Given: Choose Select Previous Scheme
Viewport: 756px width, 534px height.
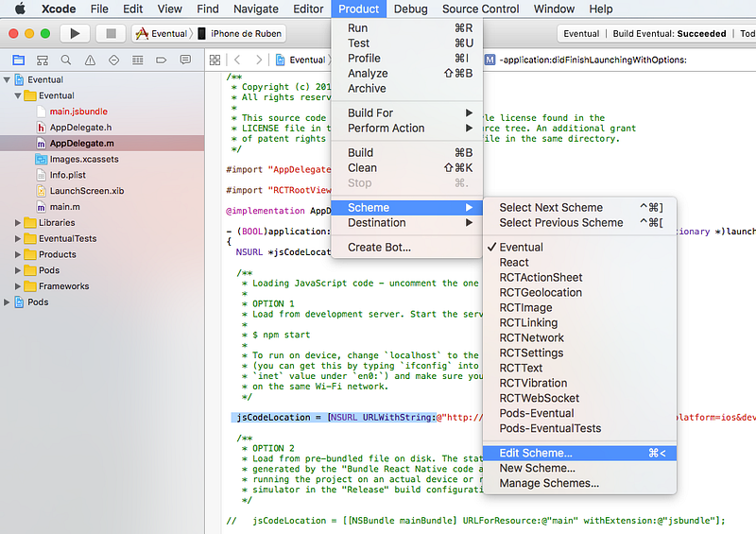Looking at the screenshot, I should pyautogui.click(x=579, y=222).
